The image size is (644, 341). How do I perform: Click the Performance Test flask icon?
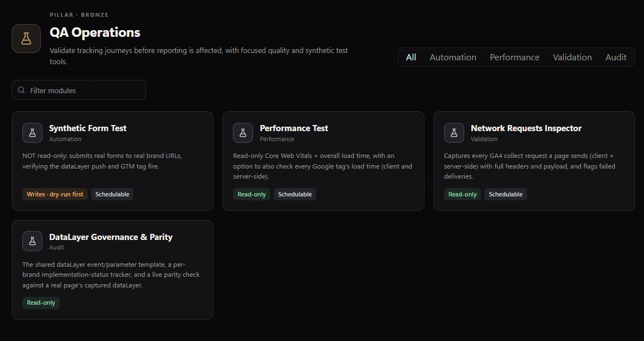(x=243, y=133)
